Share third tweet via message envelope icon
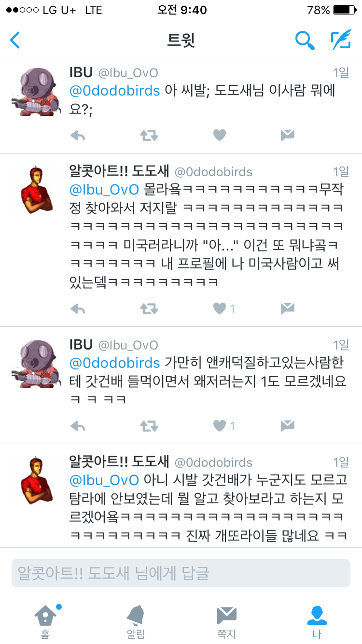 tap(288, 425)
